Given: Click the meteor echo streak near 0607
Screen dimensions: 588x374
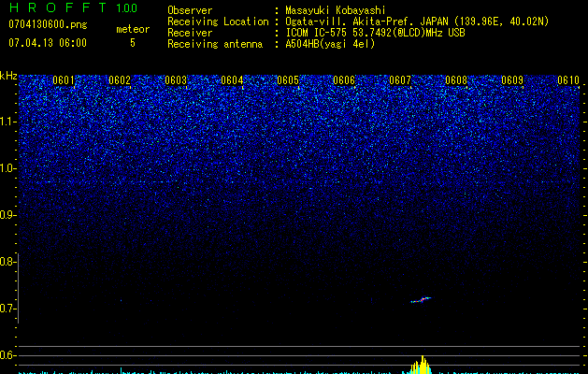Looking at the screenshot, I should 421,300.
